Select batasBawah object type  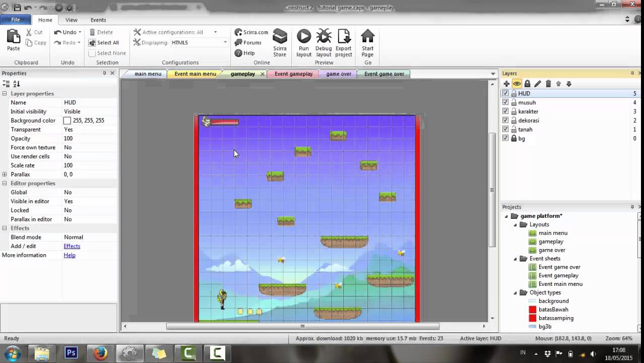[553, 310]
